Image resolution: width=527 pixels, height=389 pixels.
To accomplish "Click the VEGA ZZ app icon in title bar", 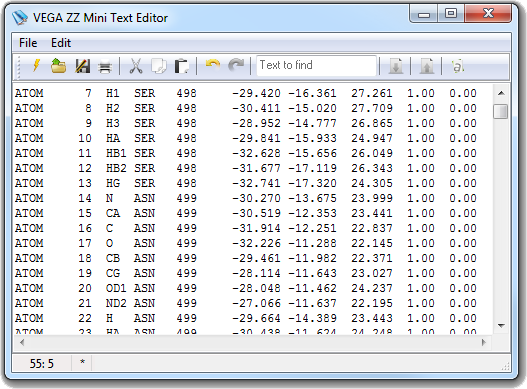I will pyautogui.click(x=20, y=17).
